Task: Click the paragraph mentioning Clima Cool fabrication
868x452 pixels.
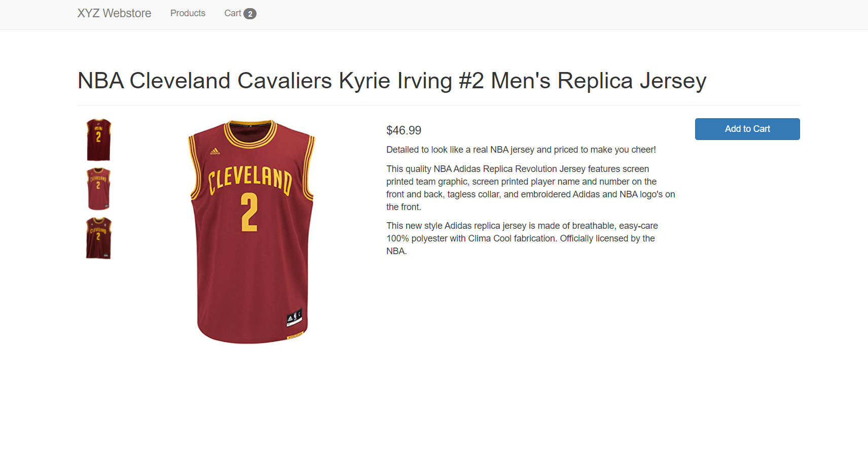Action: coord(522,238)
